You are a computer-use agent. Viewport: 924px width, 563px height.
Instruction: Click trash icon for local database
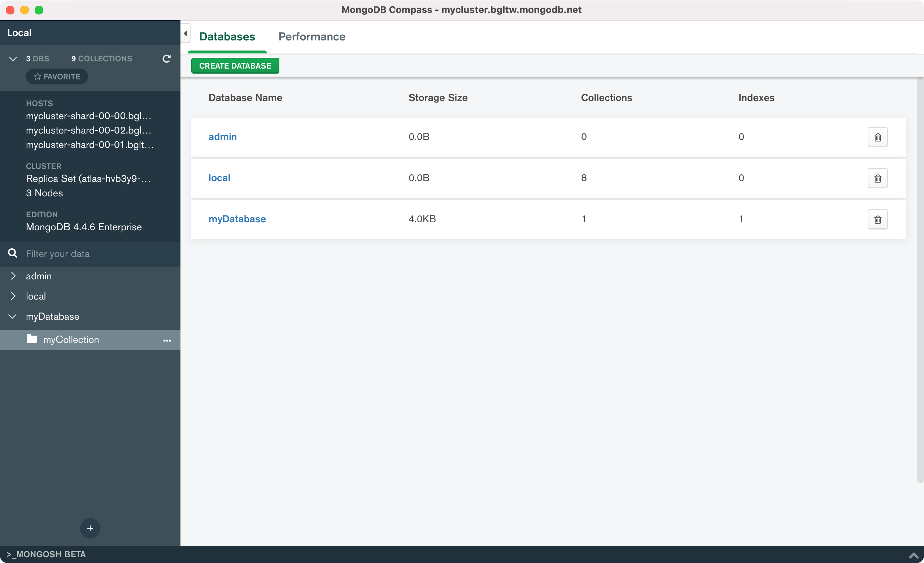point(877,178)
